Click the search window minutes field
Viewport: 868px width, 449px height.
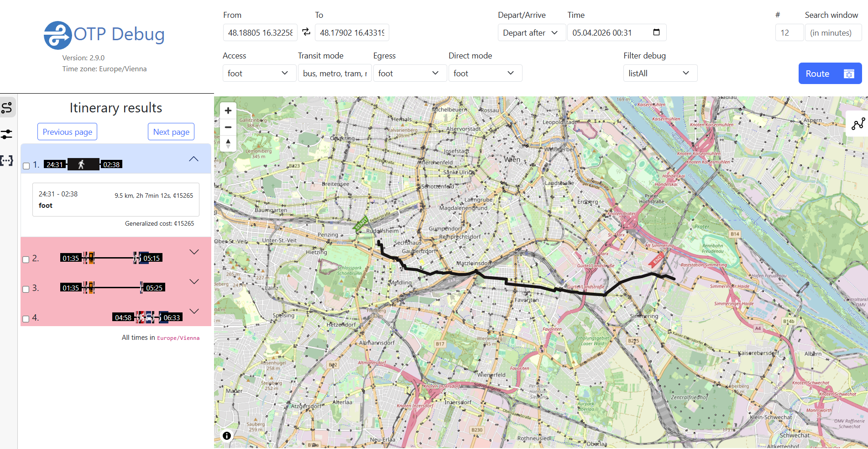pyautogui.click(x=833, y=33)
